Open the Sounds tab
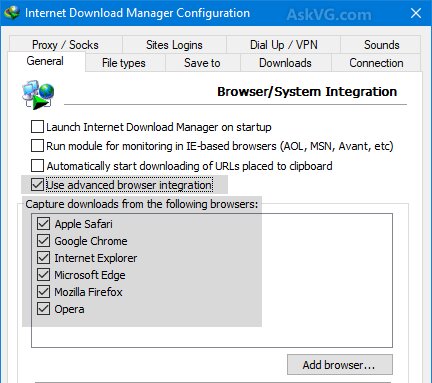Viewport: 432px width, 383px height. point(381,45)
